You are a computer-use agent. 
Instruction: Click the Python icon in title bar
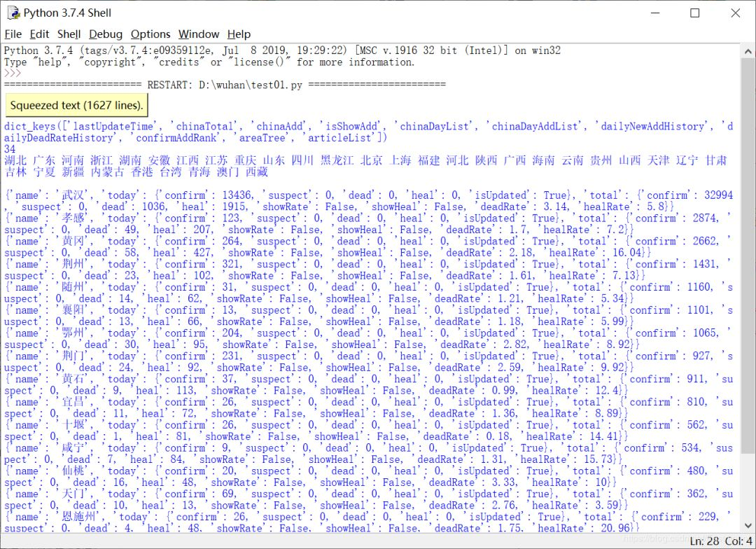click(13, 13)
